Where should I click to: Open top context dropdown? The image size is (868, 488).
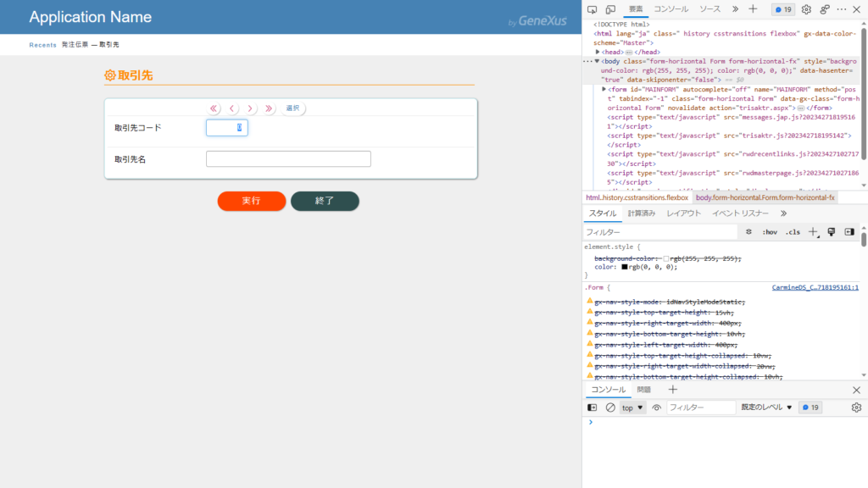[x=632, y=408]
